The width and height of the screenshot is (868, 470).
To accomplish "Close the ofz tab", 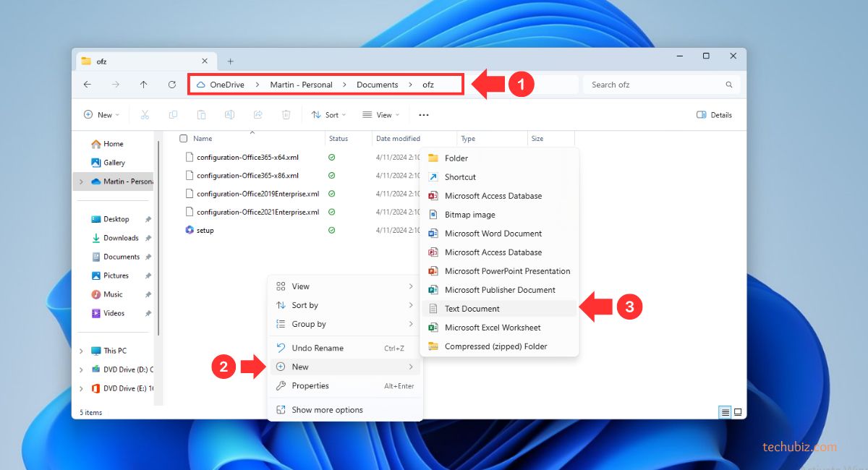I will click(x=205, y=61).
